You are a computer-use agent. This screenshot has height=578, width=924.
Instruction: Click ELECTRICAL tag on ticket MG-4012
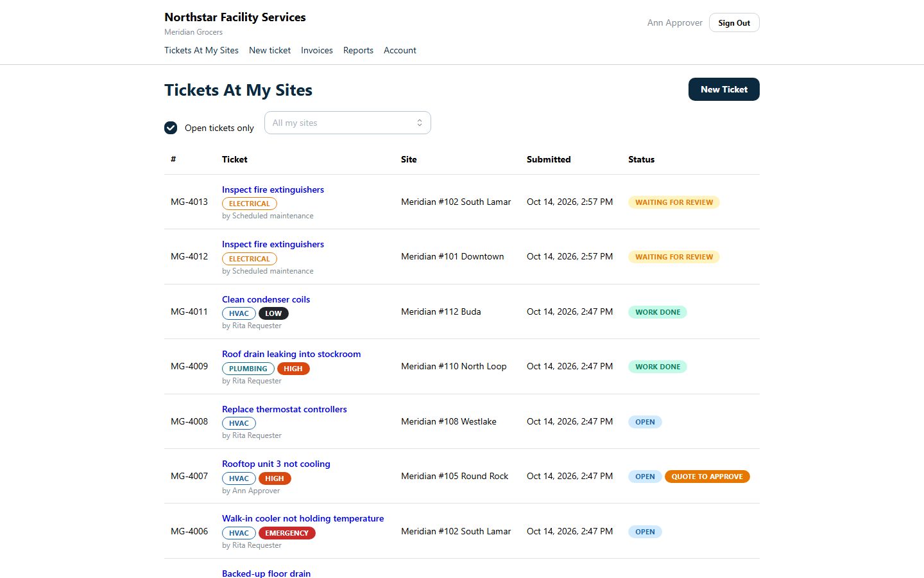coord(250,259)
